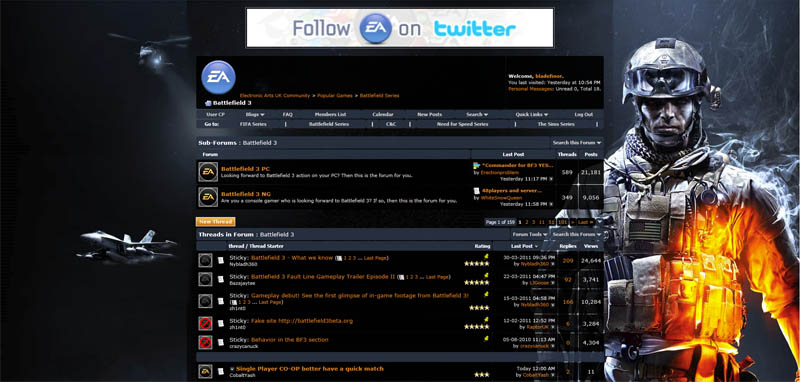
Task: Go to page 11 of threads
Action: (542, 222)
